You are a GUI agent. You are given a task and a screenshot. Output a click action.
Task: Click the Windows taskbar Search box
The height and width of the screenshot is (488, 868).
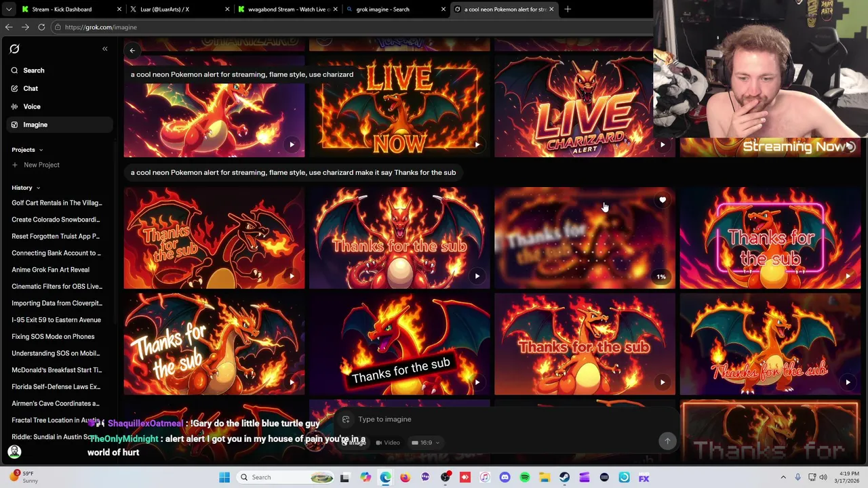pos(286,477)
